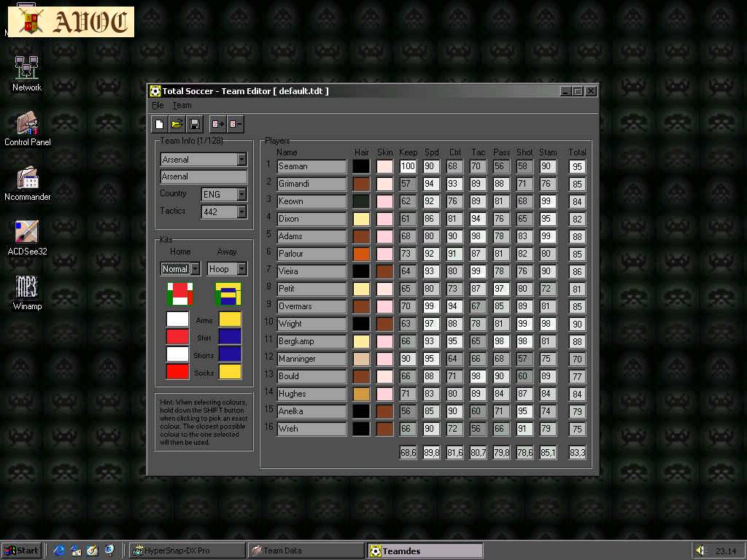Select the ACDSee32 desktop icon
The image size is (747, 560).
pyautogui.click(x=27, y=238)
